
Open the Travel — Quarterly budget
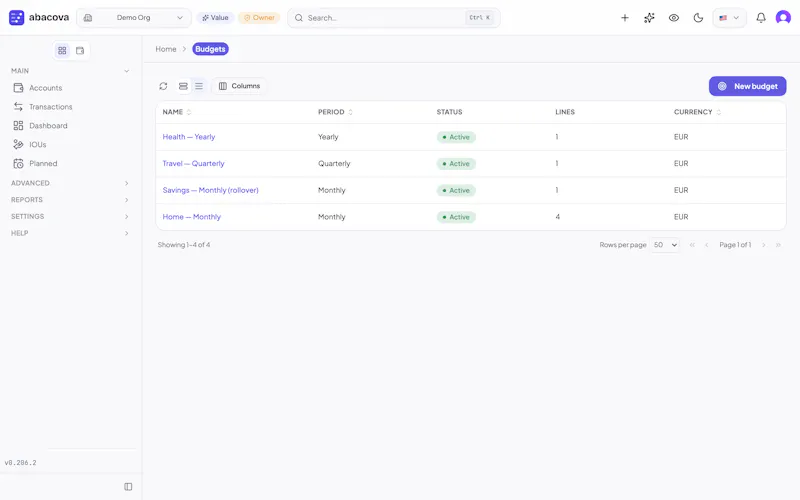pyautogui.click(x=193, y=163)
